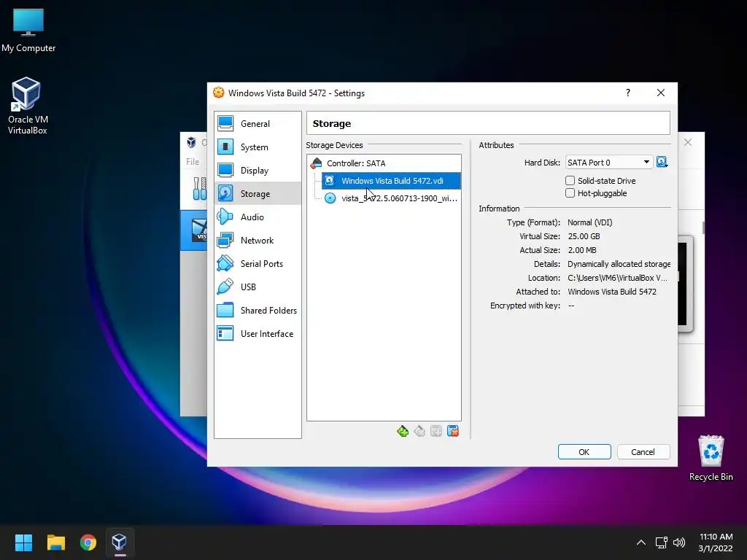
Task: Open the File menu in VirtualBox Manager window
Action: pyautogui.click(x=193, y=162)
